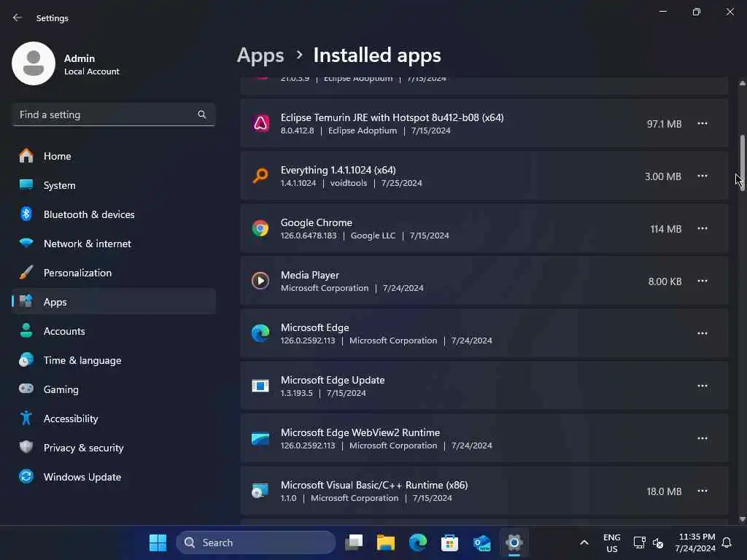This screenshot has width=747, height=560.
Task: Open File Explorer from taskbar
Action: coord(386,542)
